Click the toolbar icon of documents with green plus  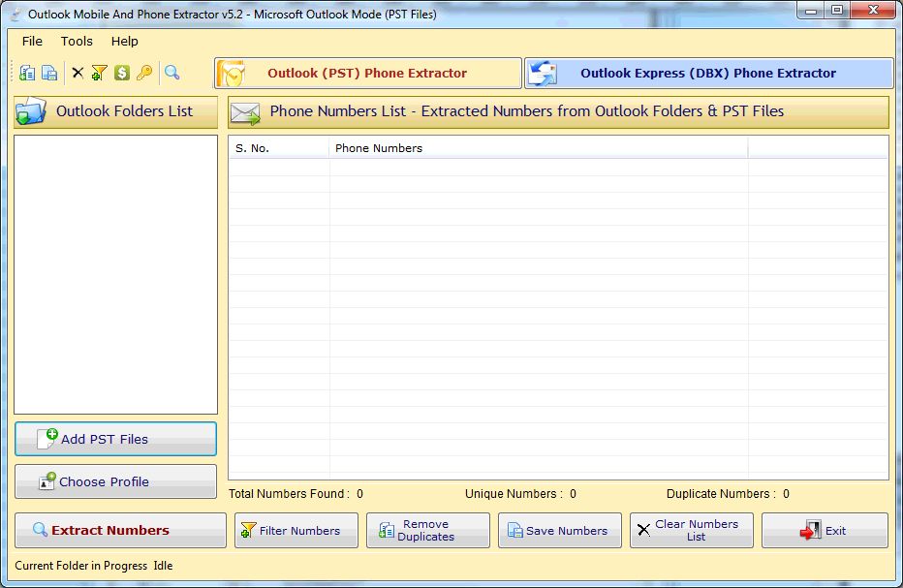(x=27, y=74)
